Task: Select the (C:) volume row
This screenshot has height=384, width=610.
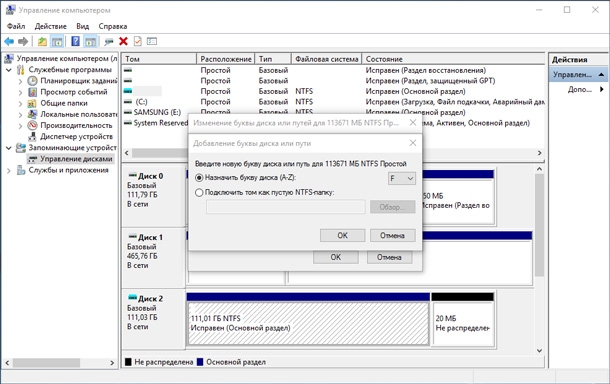Action: point(333,102)
